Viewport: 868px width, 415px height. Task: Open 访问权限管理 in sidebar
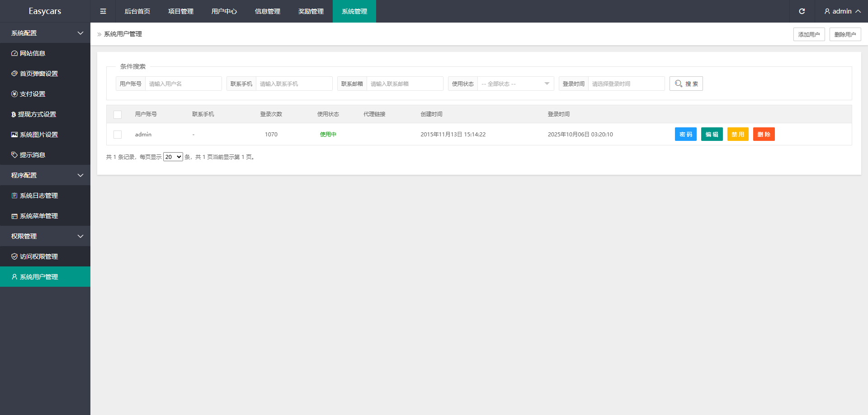click(38, 256)
